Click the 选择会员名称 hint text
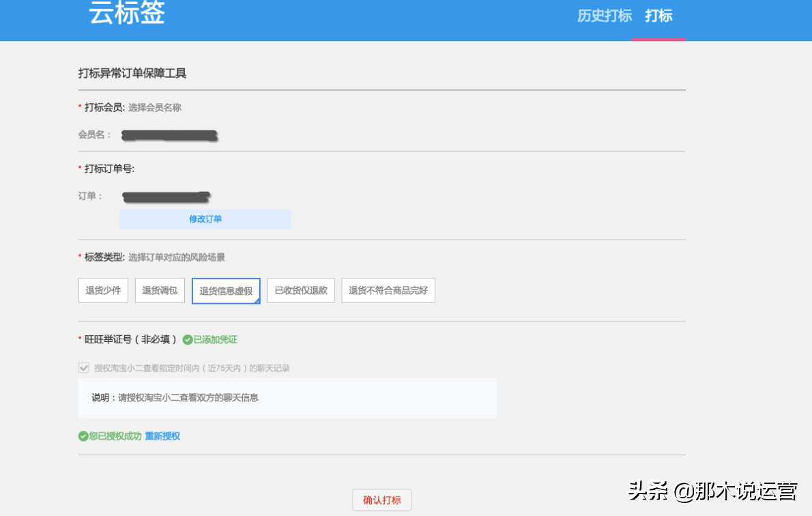 pos(155,108)
